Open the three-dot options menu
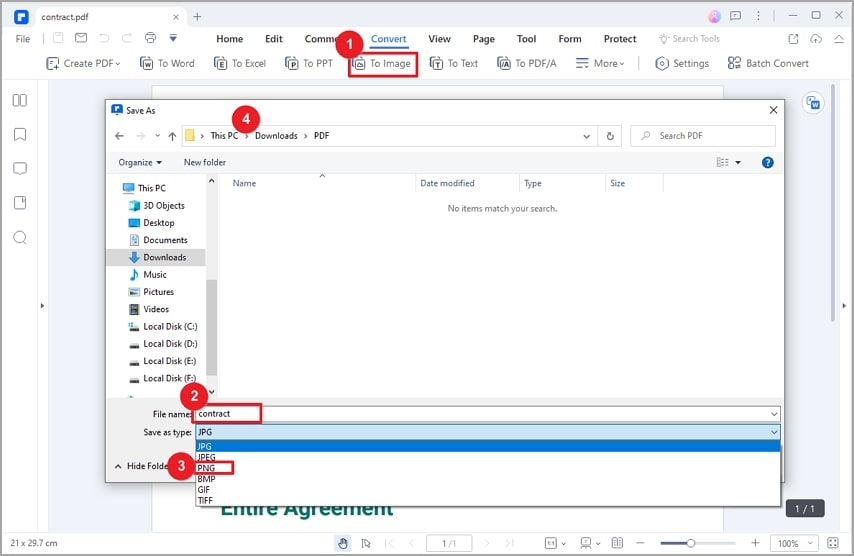 click(758, 16)
